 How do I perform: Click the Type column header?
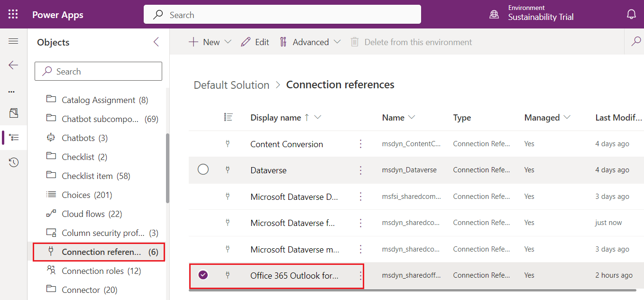pyautogui.click(x=462, y=118)
